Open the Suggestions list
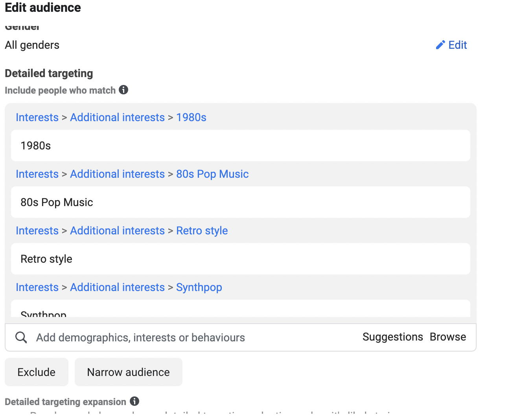This screenshot has height=420, width=512. (392, 337)
